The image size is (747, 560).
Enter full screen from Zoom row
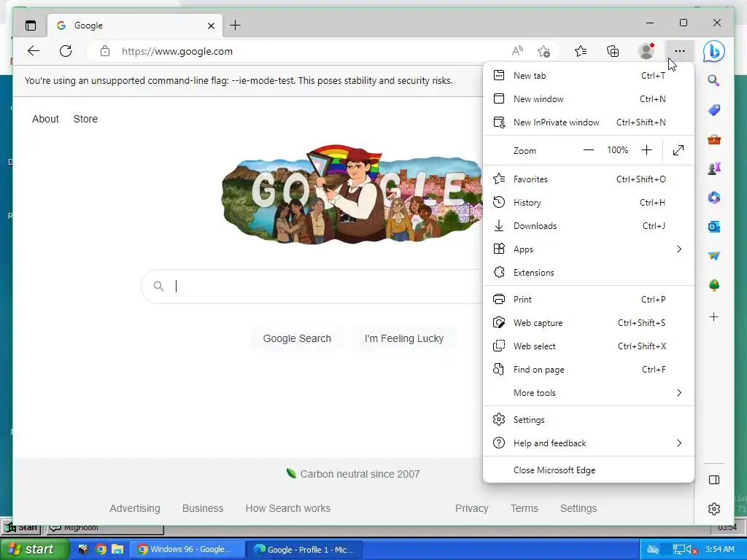tap(678, 150)
